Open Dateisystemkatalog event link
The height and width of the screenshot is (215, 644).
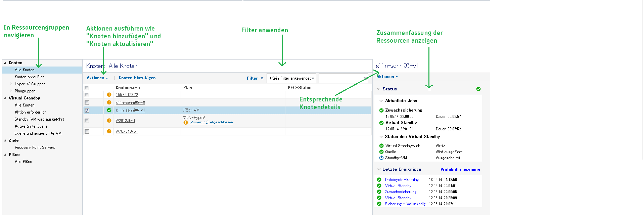tap(402, 180)
